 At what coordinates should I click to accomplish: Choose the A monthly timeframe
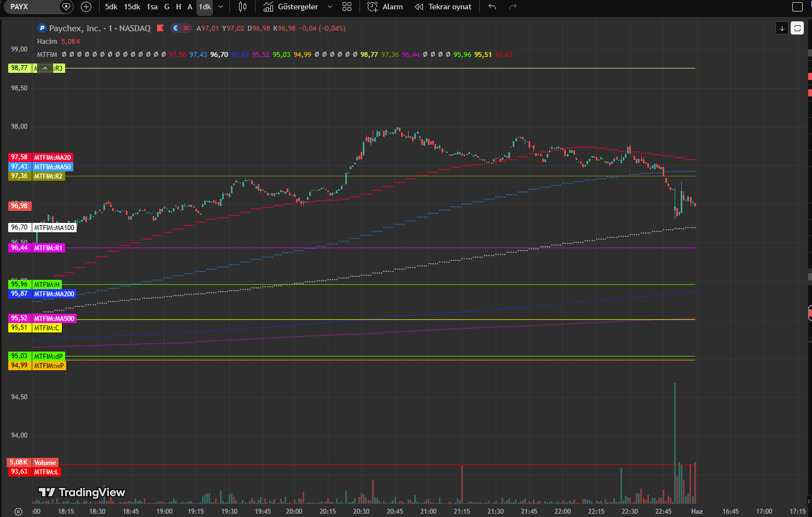click(x=190, y=7)
